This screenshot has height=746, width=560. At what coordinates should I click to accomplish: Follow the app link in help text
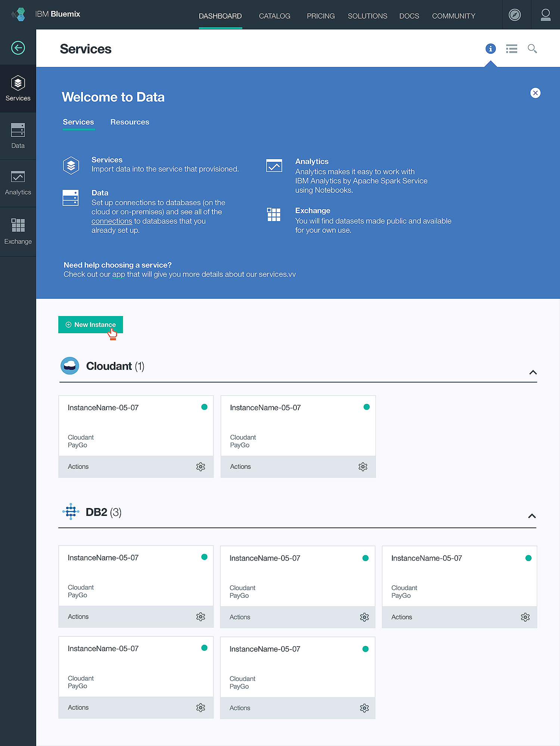point(118,275)
